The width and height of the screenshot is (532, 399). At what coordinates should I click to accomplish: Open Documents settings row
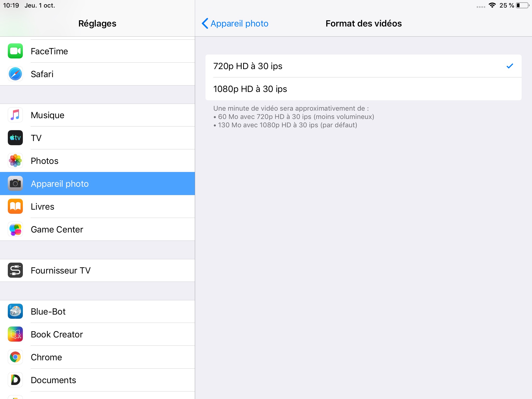click(97, 380)
